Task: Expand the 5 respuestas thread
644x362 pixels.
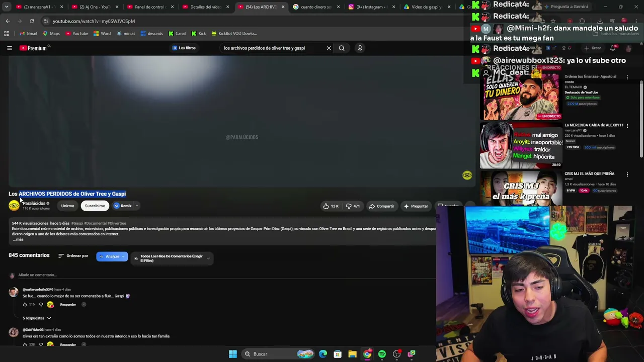Action: (37, 318)
